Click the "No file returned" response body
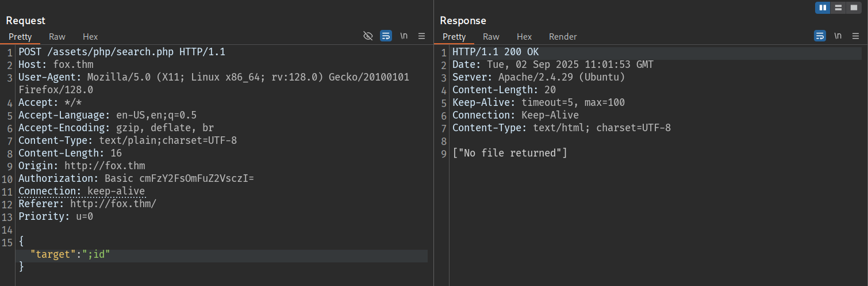Viewport: 868px width, 286px height. (x=510, y=153)
